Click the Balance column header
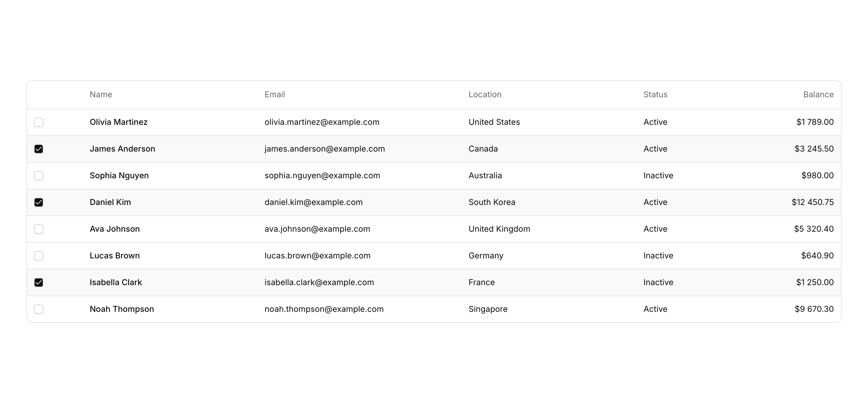Image resolution: width=868 pixels, height=403 pixels. pyautogui.click(x=818, y=95)
